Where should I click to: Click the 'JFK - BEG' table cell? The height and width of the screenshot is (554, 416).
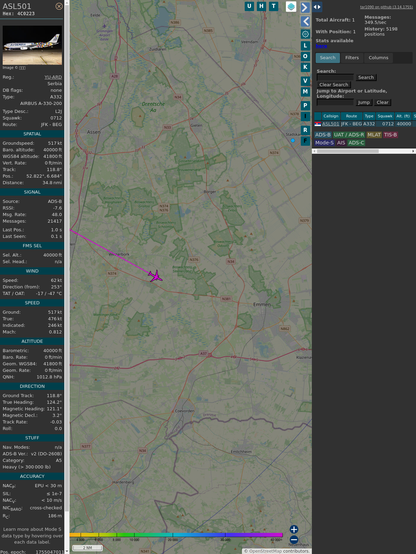[x=352, y=124]
